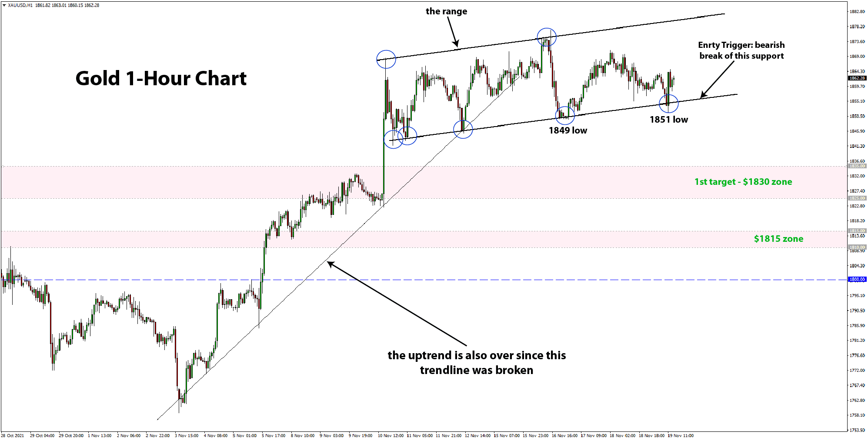
Task: Click the 1815.00 level price tag
Action: 857,231
